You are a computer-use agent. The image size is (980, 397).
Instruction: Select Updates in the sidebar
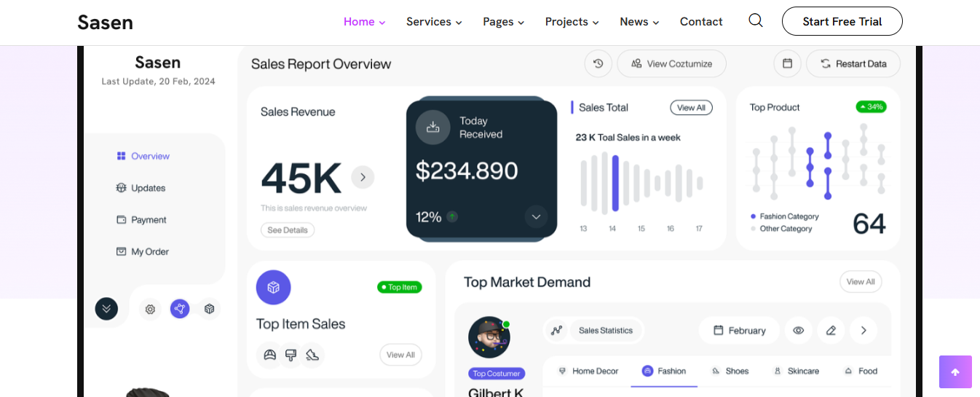(141, 188)
